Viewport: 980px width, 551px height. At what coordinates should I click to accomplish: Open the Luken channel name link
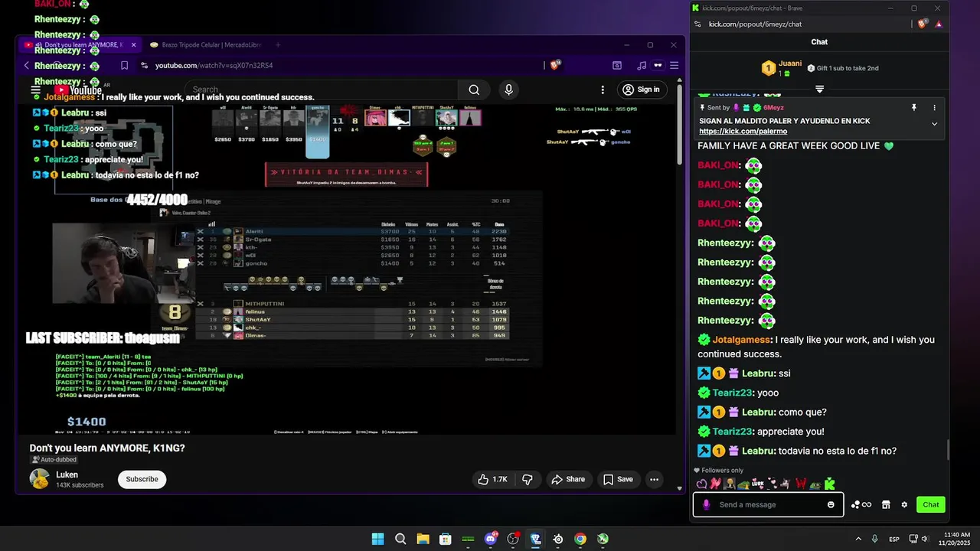click(x=67, y=474)
